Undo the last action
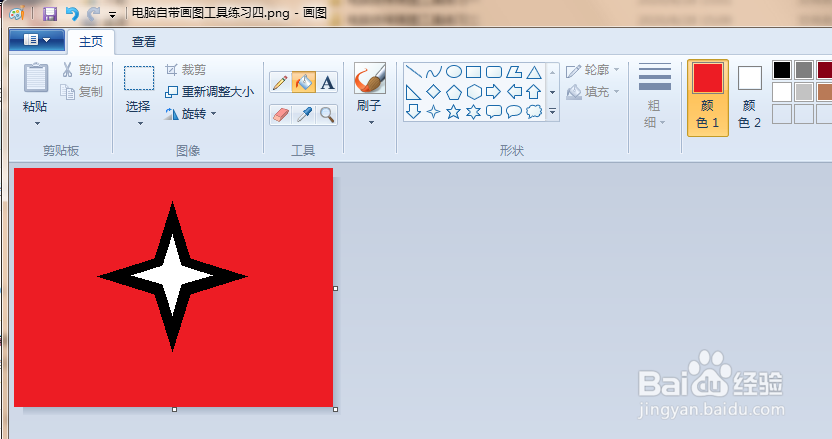 tap(72, 13)
